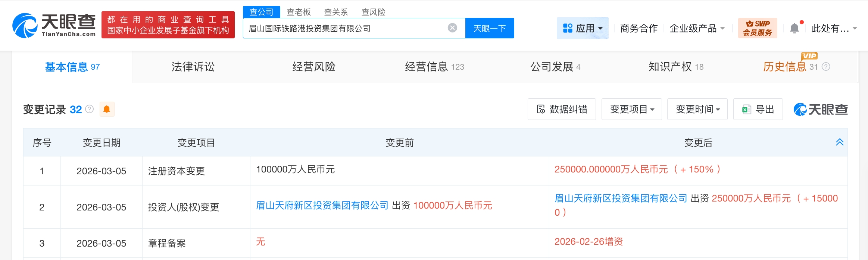
Task: Click the orange change-record alert bell
Action: [x=107, y=109]
